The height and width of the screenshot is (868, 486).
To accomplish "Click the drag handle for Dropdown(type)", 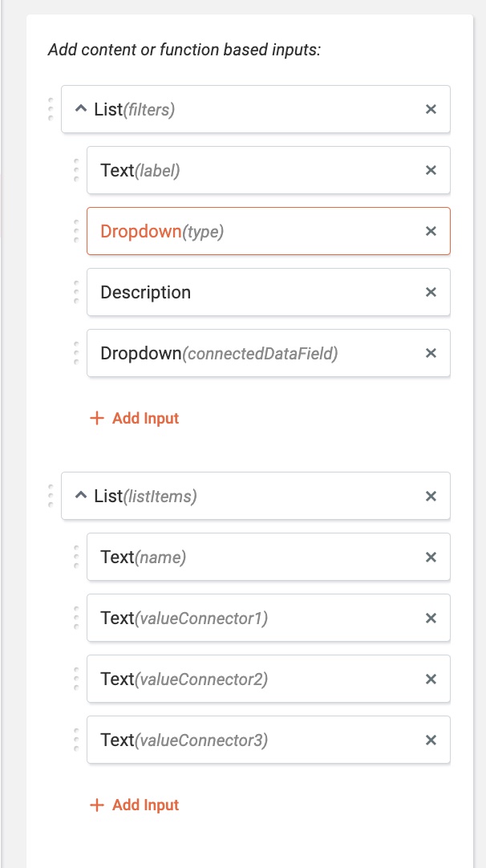I will 77,231.
